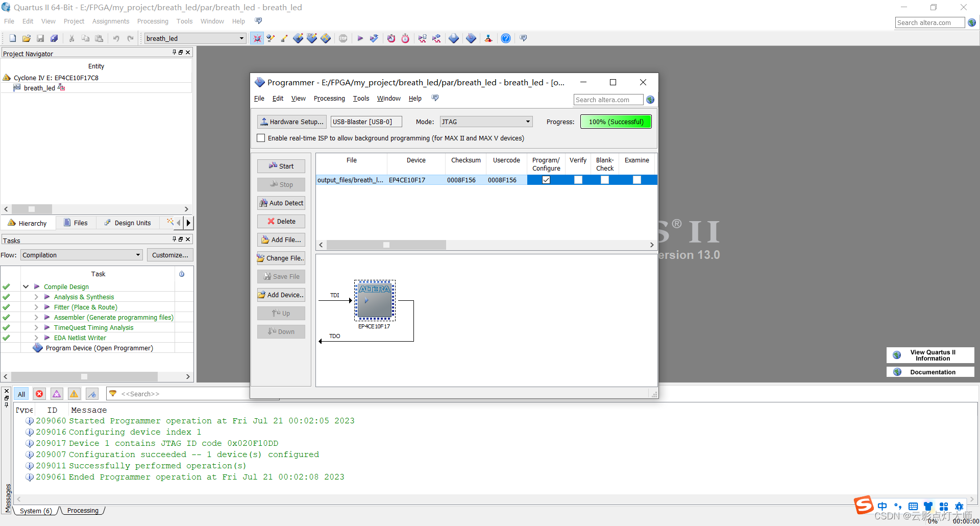This screenshot has height=526, width=980.
Task: Open the Edit menu in Programmer window
Action: 278,98
